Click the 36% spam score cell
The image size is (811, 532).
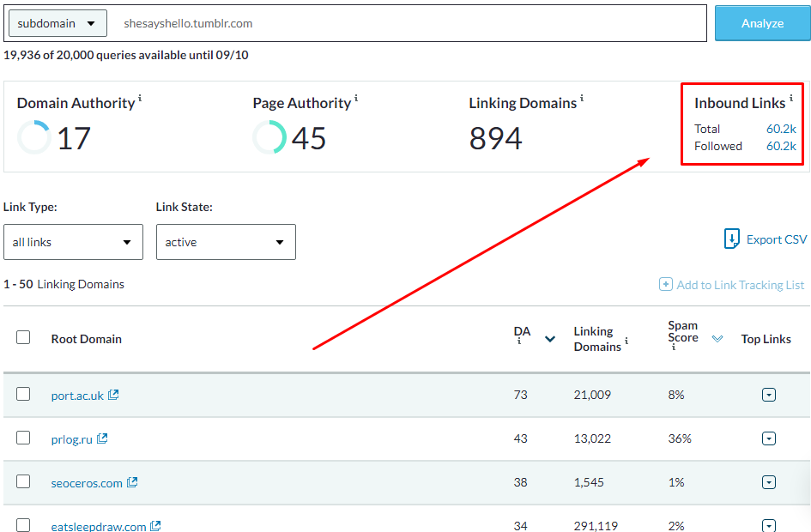click(x=680, y=439)
